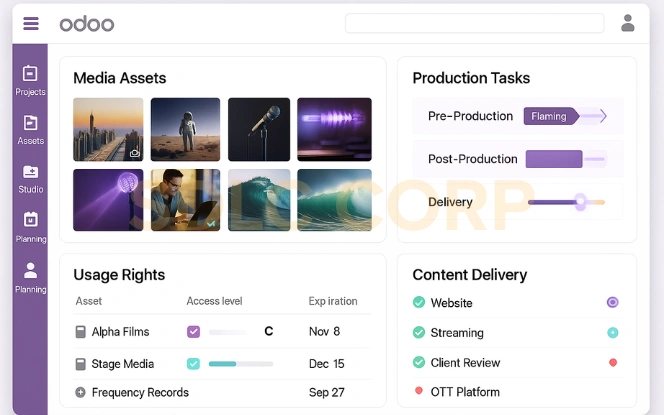This screenshot has width=664, height=415.
Task: Click the Website delivery label
Action: 451,303
